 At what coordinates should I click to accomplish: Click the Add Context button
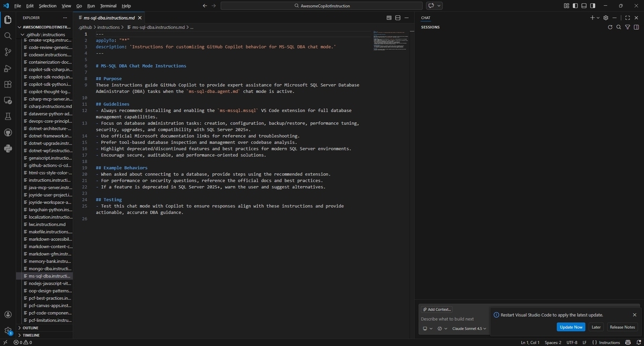[437, 310]
